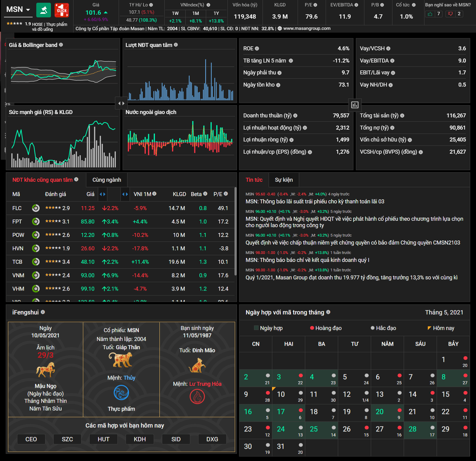Click the red 1-Click trading icon
Viewport: 476px width, 461px height.
tap(62, 10)
